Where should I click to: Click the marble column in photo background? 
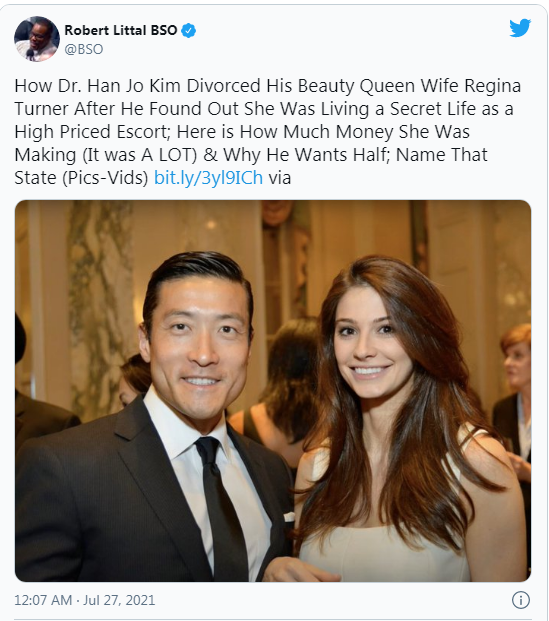point(100,301)
